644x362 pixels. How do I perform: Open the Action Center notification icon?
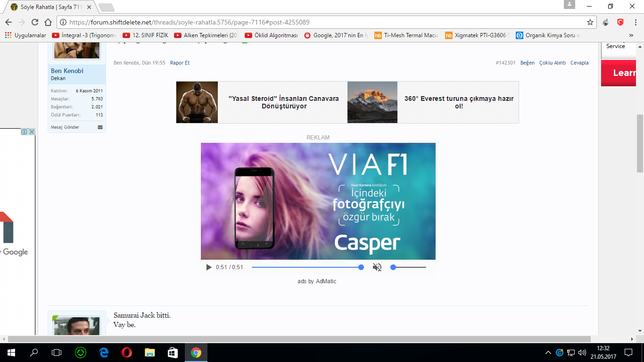[628, 352]
